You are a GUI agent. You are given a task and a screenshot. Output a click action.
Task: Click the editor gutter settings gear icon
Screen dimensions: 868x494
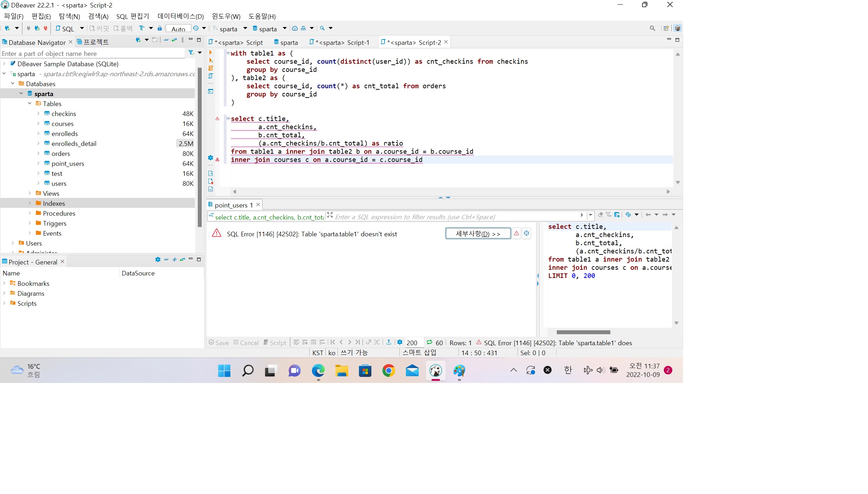(211, 158)
